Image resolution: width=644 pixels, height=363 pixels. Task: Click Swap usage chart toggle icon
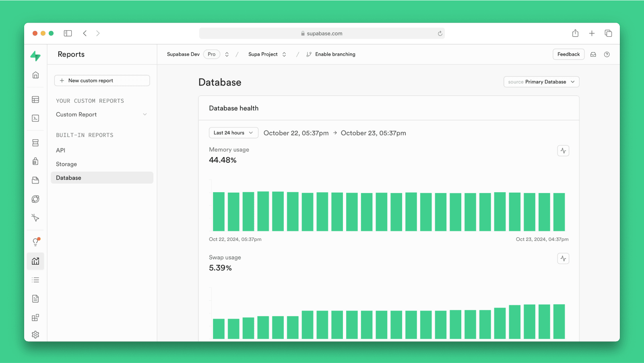coord(563,259)
